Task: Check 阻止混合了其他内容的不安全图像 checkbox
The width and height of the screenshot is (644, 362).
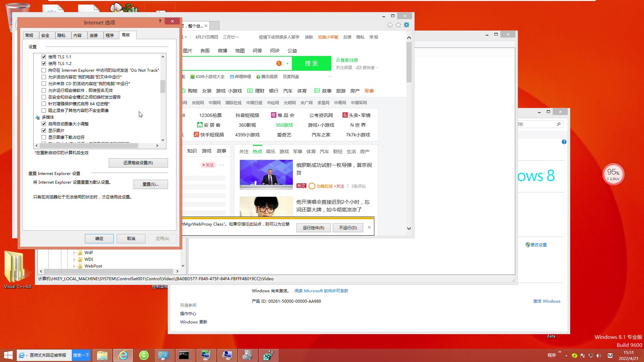Action: [x=44, y=111]
